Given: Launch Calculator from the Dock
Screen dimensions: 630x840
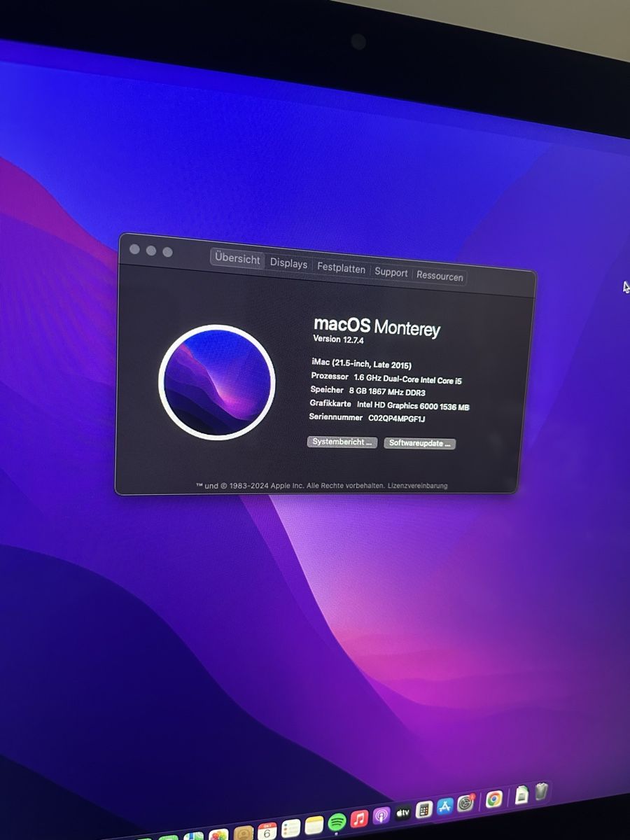Looking at the screenshot, I should click(x=423, y=810).
